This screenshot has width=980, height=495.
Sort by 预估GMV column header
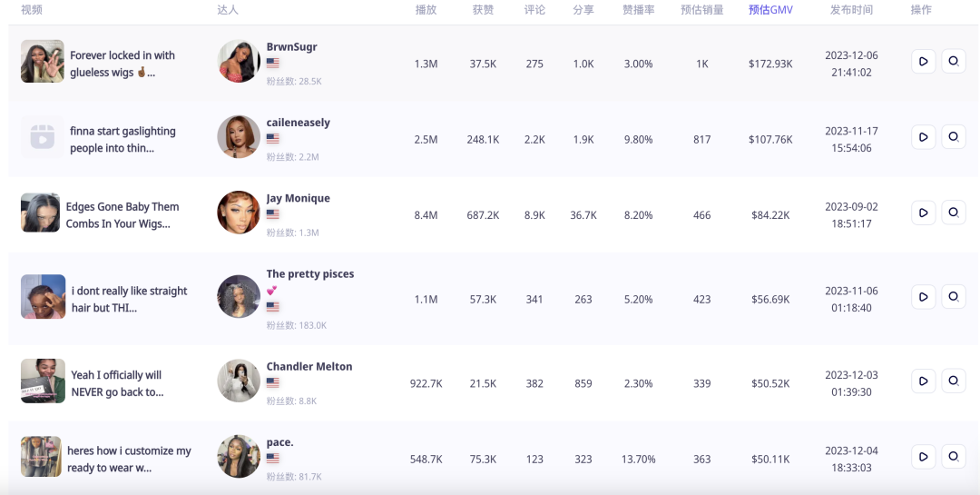(x=770, y=10)
